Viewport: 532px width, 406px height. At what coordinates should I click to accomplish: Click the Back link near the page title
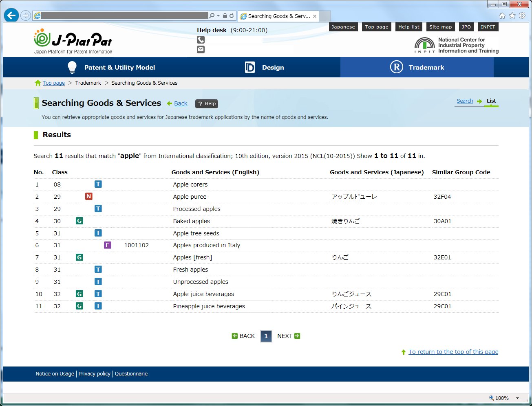(x=180, y=103)
